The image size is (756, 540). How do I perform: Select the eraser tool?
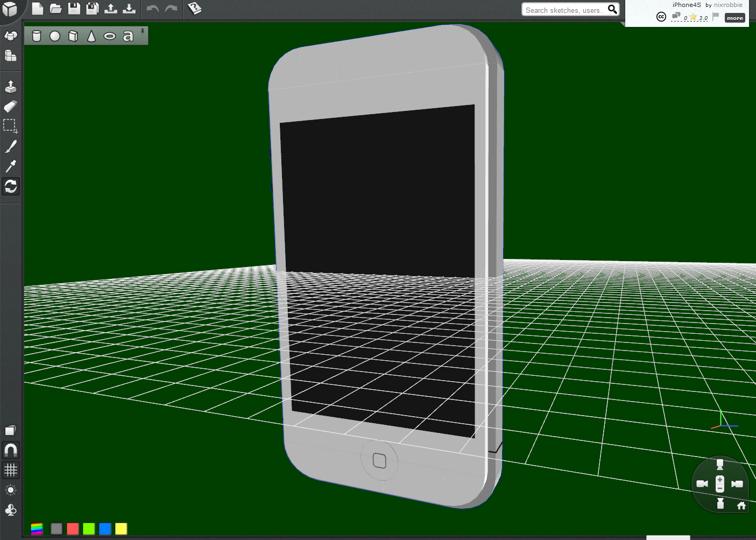coord(10,106)
